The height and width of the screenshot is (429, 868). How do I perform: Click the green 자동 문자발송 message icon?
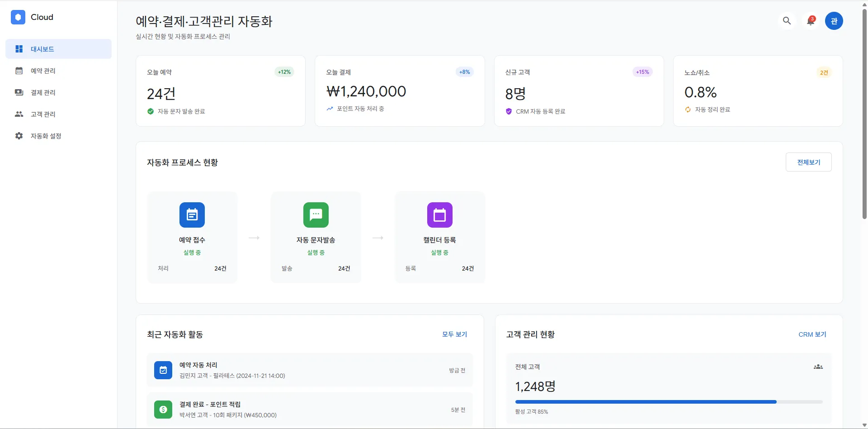pos(316,215)
